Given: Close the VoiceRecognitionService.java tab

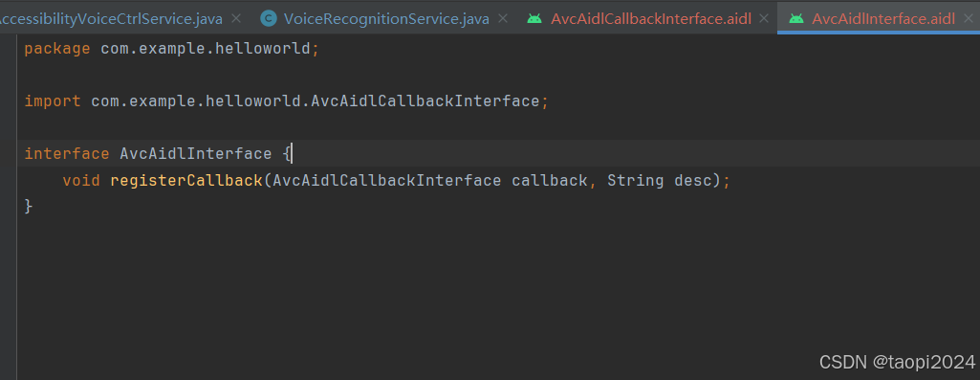Looking at the screenshot, I should (x=503, y=19).
